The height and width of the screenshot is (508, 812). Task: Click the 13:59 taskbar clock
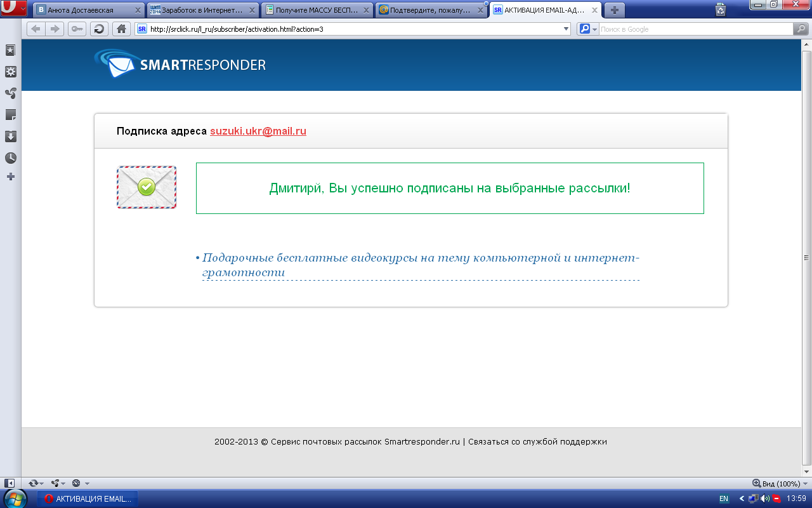796,499
